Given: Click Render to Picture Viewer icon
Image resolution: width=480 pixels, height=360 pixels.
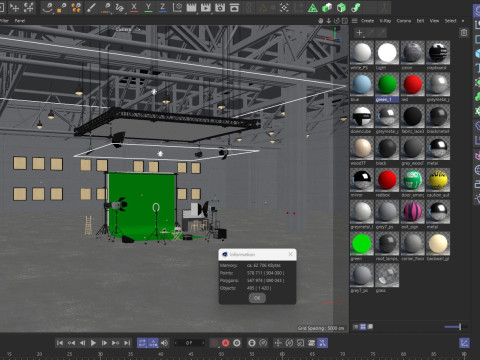Looking at the screenshot, I should (x=206, y=7).
